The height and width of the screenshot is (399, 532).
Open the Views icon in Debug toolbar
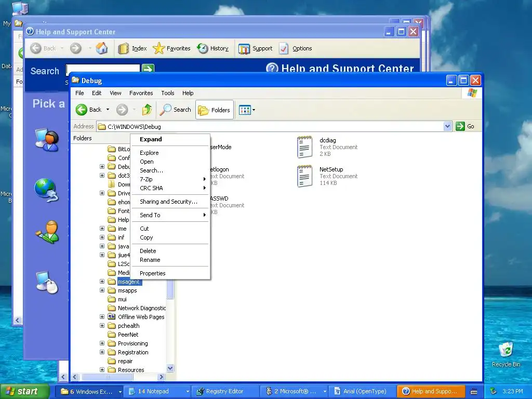pyautogui.click(x=245, y=110)
